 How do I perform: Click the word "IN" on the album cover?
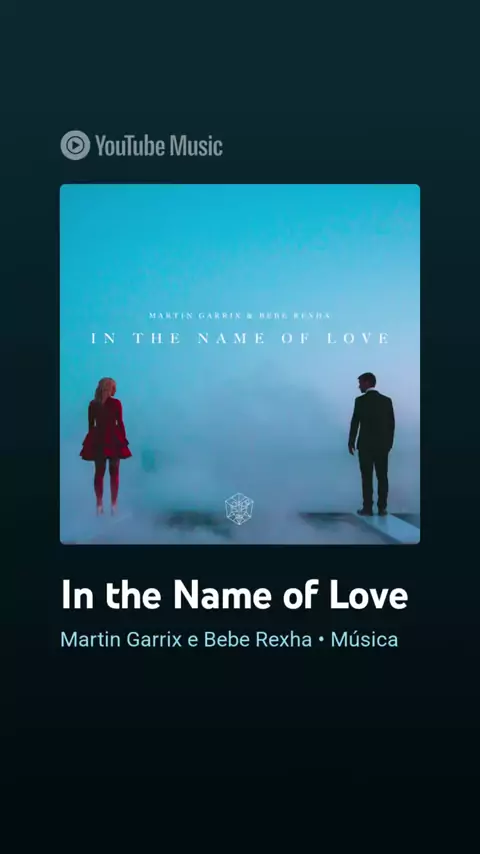pos(104,338)
